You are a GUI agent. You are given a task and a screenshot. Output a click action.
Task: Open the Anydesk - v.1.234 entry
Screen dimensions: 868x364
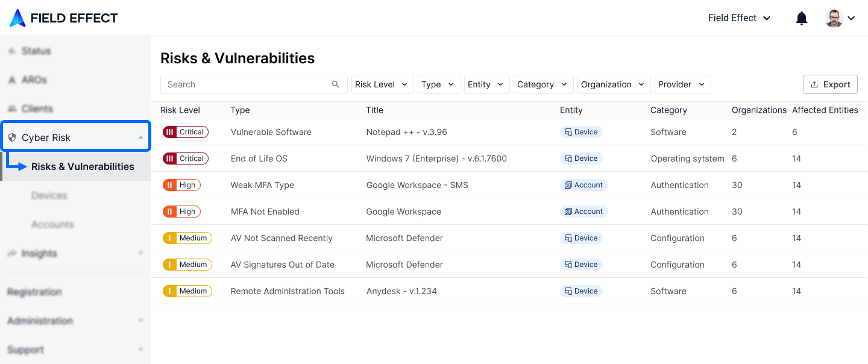401,291
